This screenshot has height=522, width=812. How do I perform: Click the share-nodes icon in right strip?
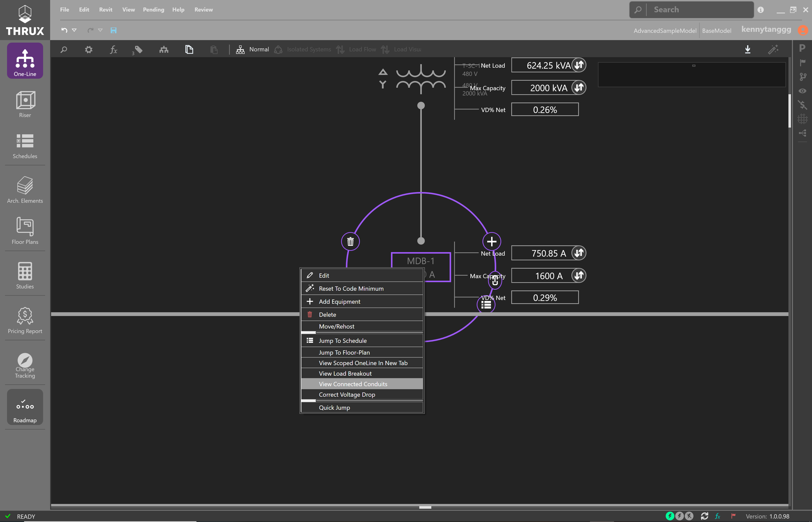[802, 133]
